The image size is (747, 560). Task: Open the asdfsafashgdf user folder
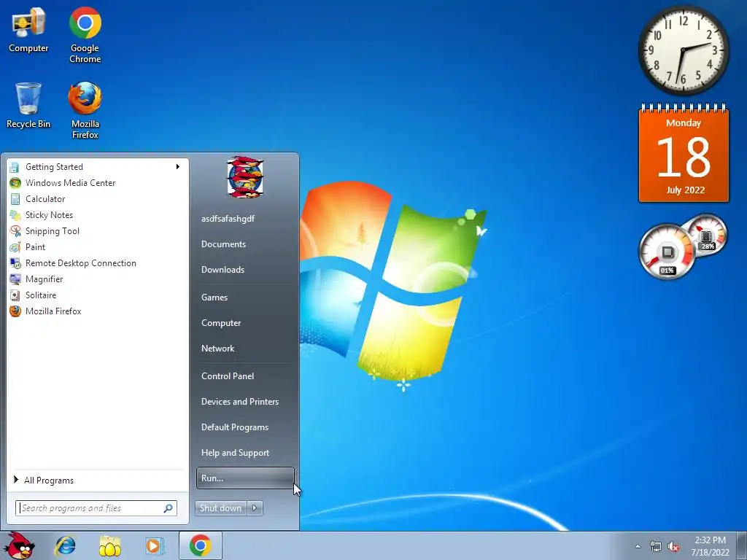click(x=228, y=219)
